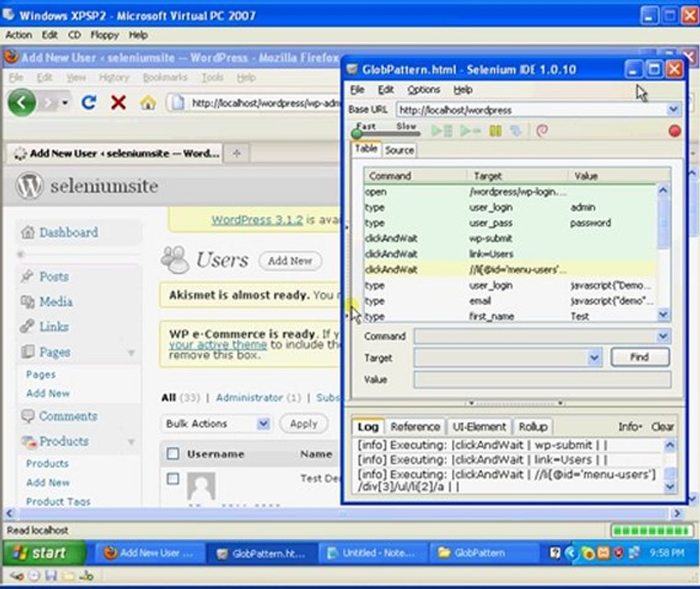Screen dimensions: 700x589
Task: Open Selenium IDE Help menu
Action: (463, 90)
